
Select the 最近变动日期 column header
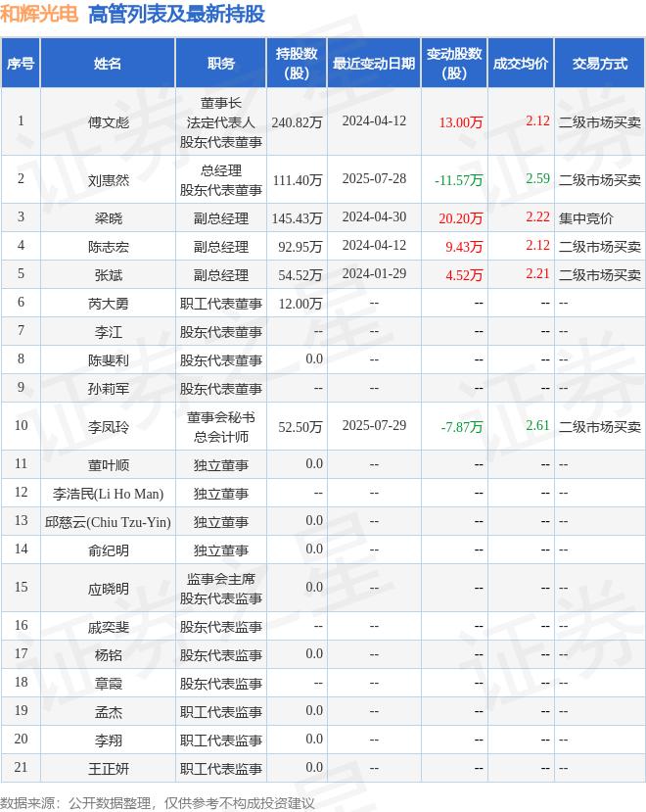(x=374, y=64)
